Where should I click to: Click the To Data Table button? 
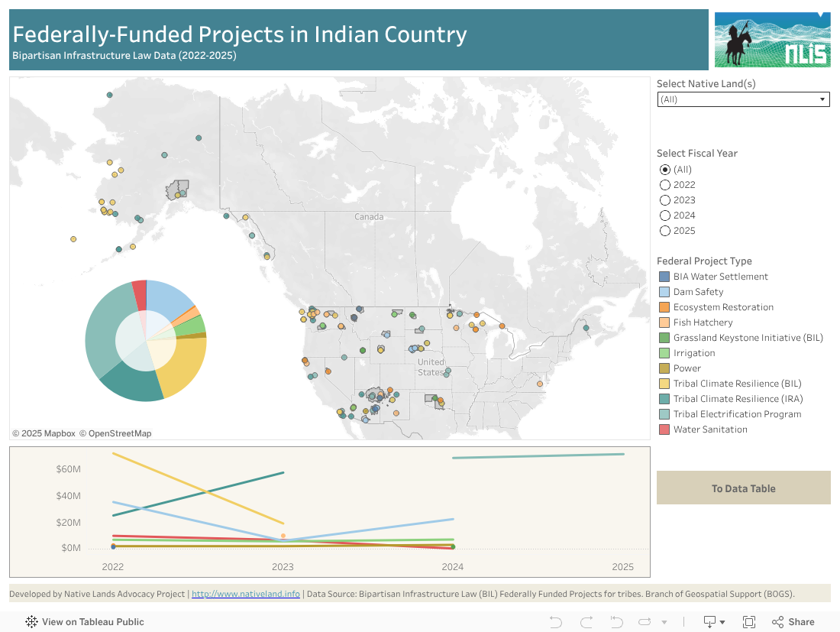743,488
